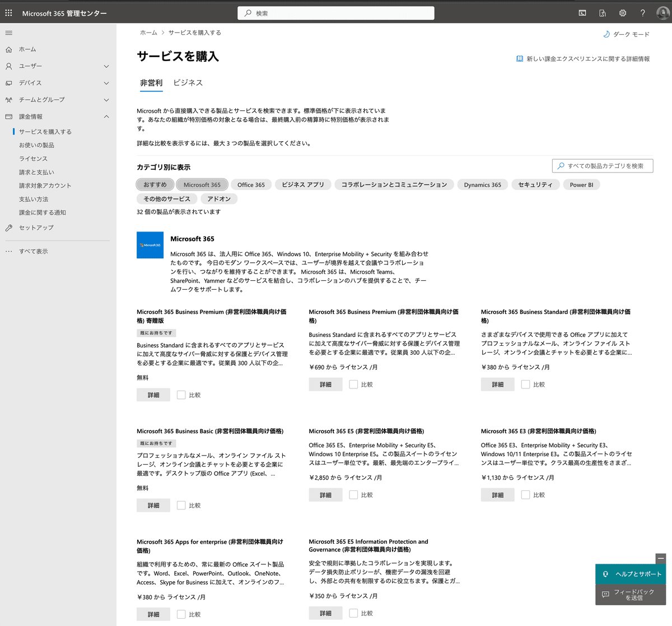Image resolution: width=672 pixels, height=626 pixels.
Task: Click 詳細 for Microsoft 365 E5 ¥2,850
Action: click(325, 495)
